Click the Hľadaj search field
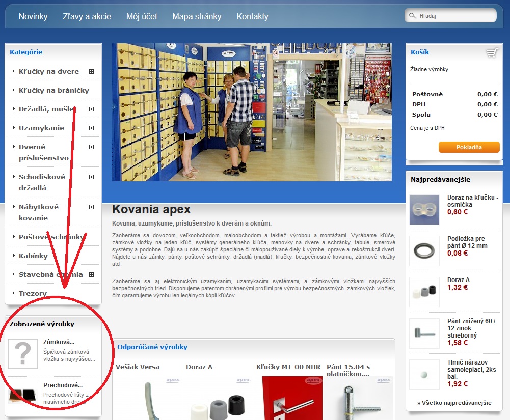The height and width of the screenshot is (420, 510). [x=450, y=16]
